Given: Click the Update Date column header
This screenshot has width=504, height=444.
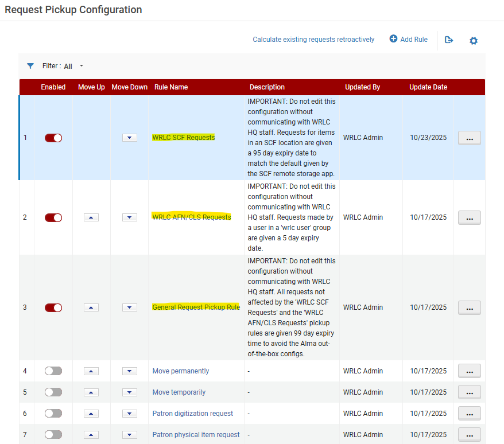Looking at the screenshot, I should point(428,87).
